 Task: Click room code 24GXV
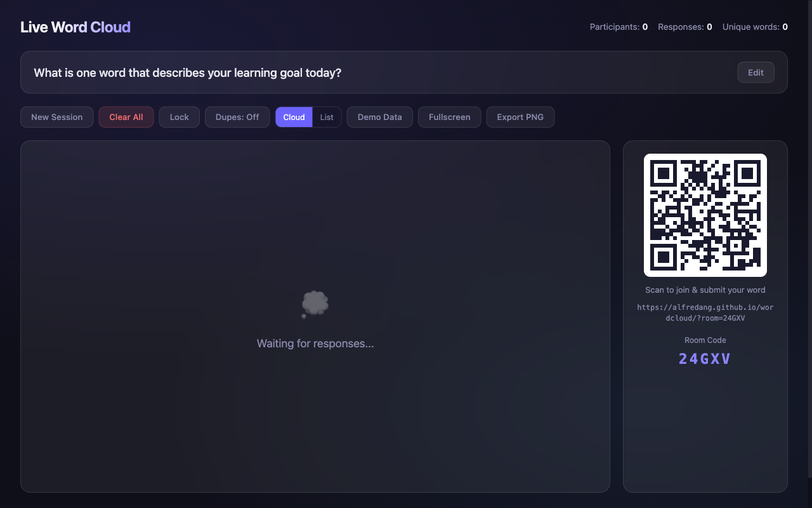pyautogui.click(x=705, y=359)
